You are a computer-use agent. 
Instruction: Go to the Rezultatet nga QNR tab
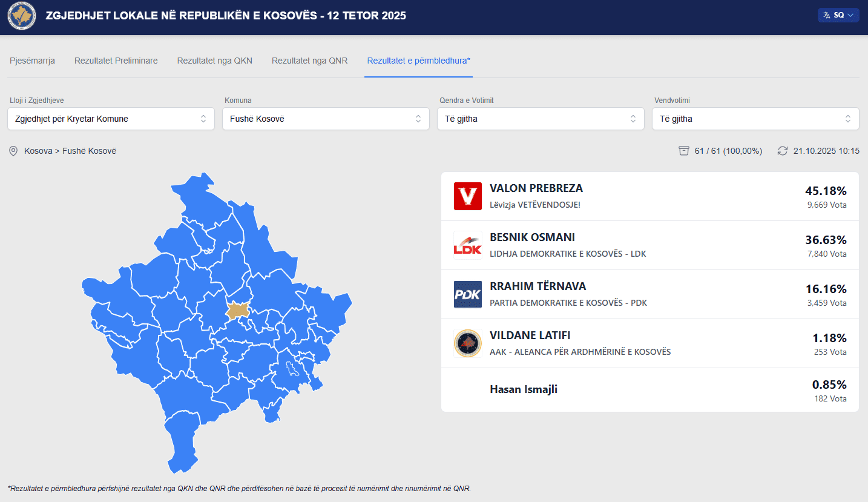point(309,61)
